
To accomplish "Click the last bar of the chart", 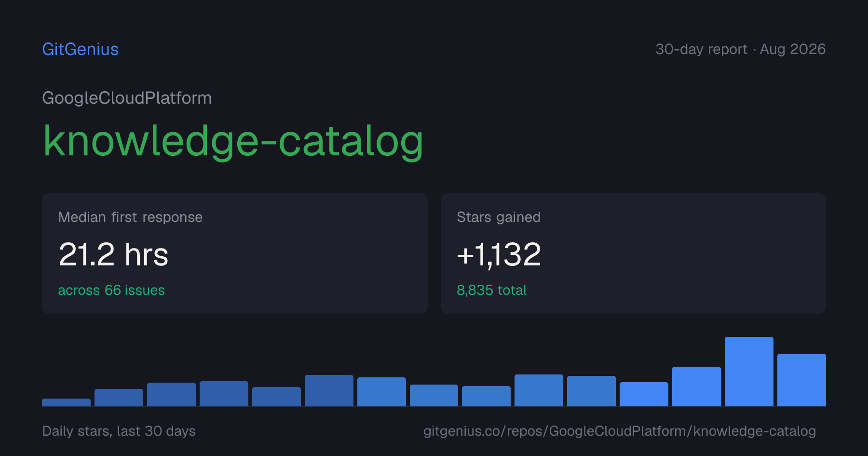I will pyautogui.click(x=801, y=380).
